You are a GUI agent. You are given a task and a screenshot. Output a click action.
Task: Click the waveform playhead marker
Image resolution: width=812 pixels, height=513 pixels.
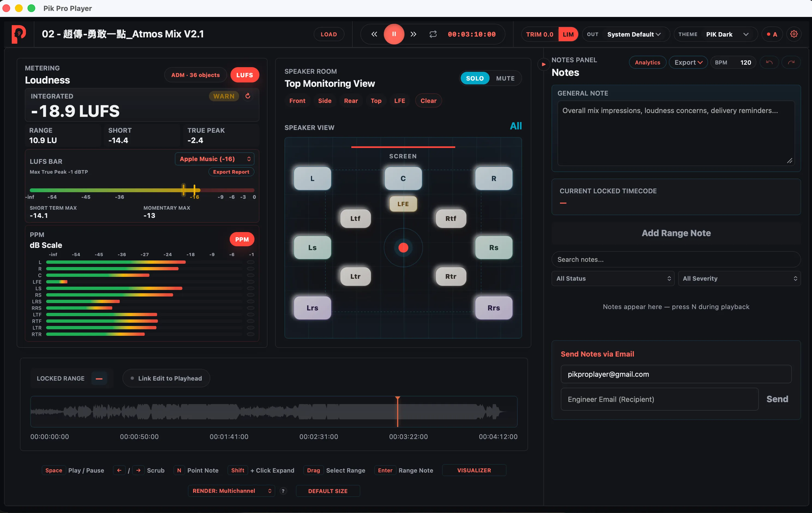(x=398, y=411)
